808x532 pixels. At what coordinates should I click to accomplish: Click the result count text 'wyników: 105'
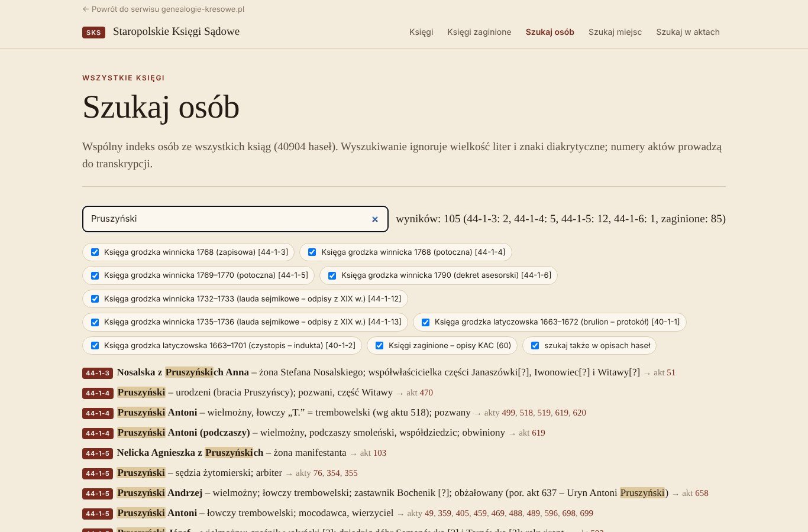(x=428, y=219)
